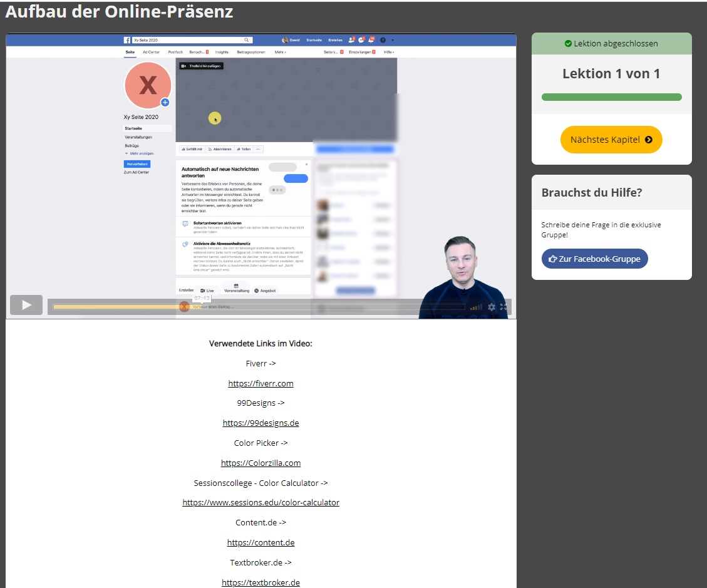Viewport: 707px width, 588px height.
Task: Click the 'Color Picker ->' label
Action: pos(261,443)
